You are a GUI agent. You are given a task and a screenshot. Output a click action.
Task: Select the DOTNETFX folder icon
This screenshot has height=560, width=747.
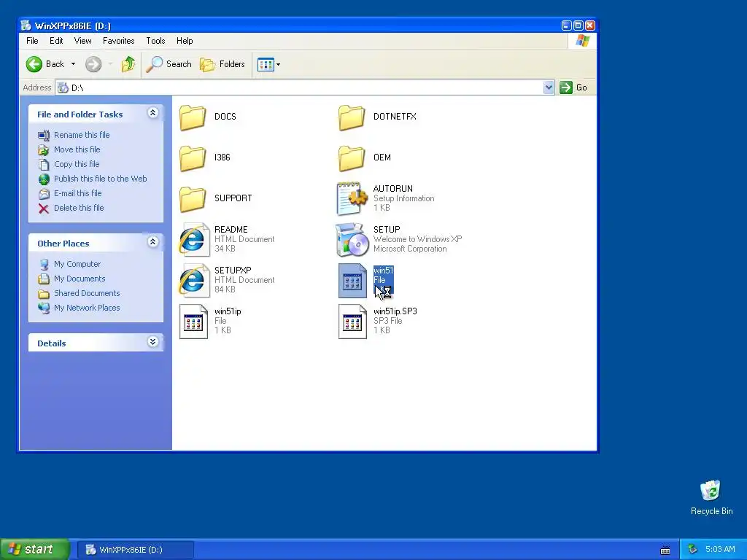352,117
